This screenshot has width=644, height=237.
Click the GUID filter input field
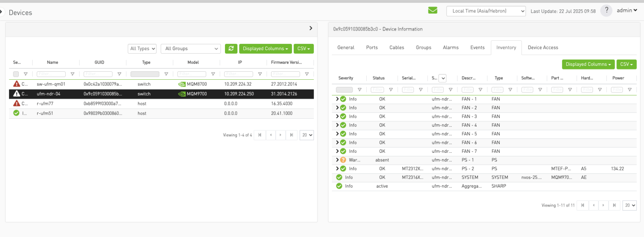(98, 74)
